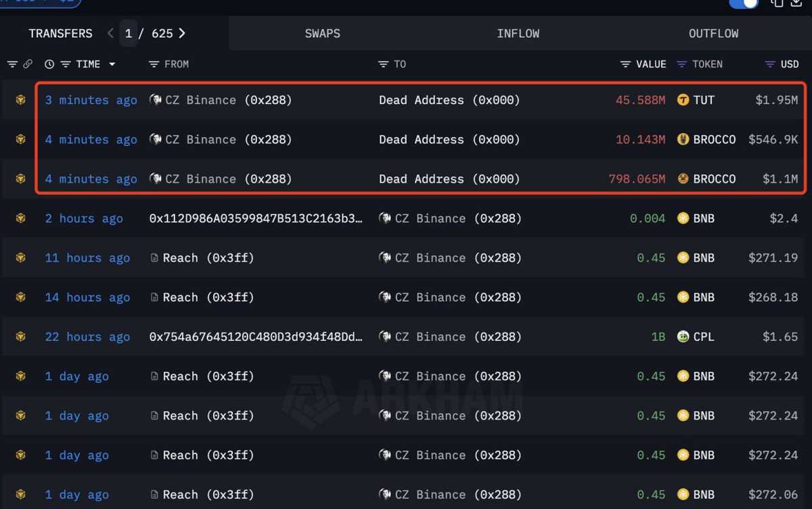The image size is (812, 509).
Task: Open the TIME column filter
Action: click(66, 64)
